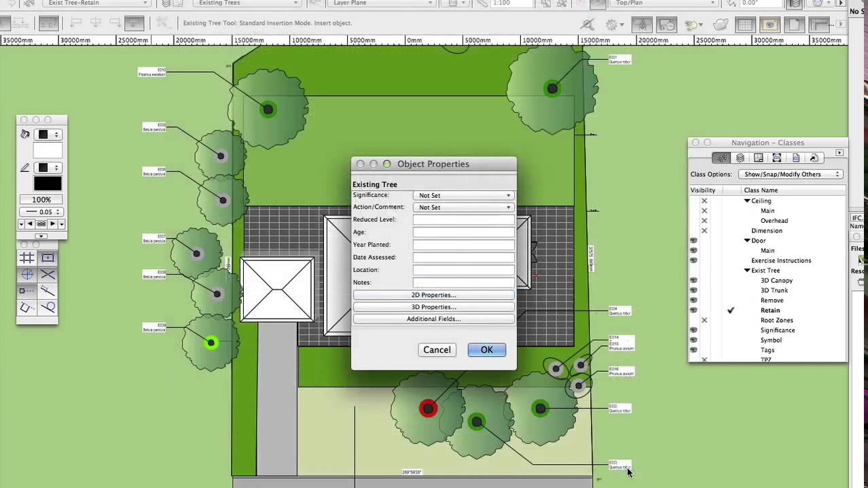The height and width of the screenshot is (488, 868).
Task: Expand the Attributes palette bottom arrow
Action: click(41, 236)
